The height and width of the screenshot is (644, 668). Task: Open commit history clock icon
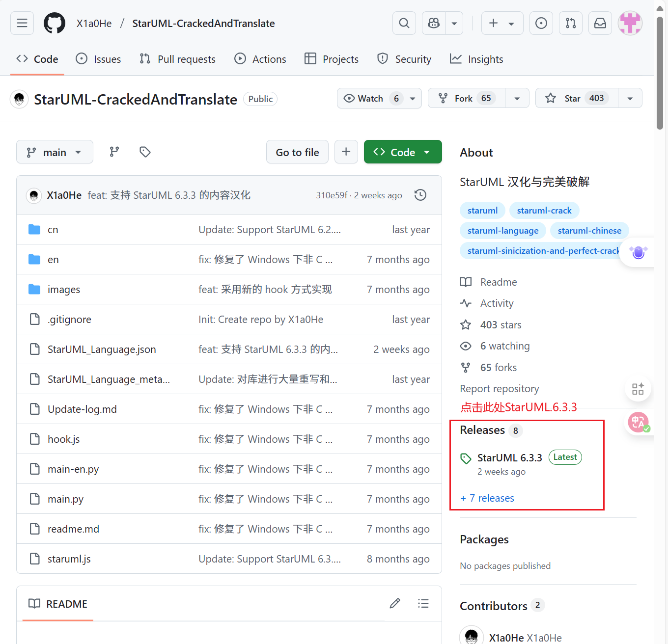point(420,195)
